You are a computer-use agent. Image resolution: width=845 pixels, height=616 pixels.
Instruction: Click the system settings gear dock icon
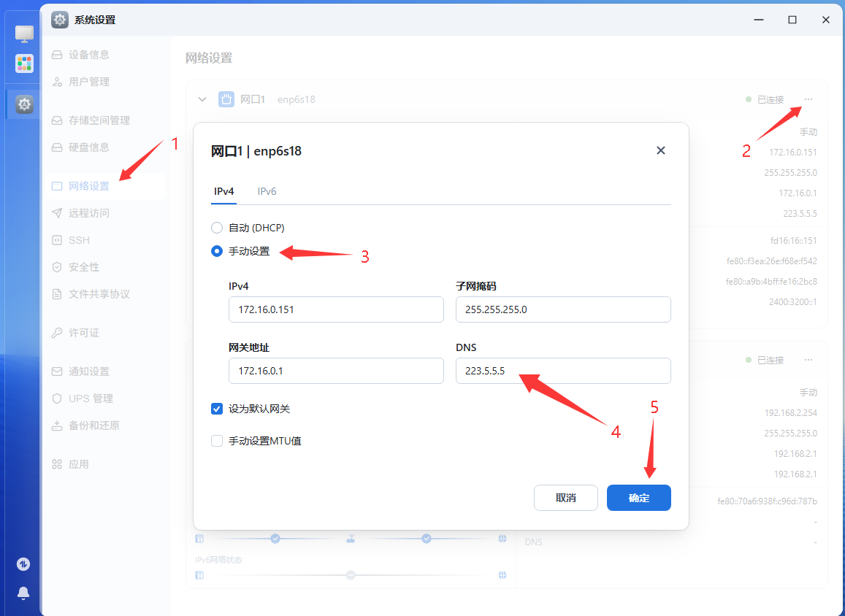pos(24,104)
